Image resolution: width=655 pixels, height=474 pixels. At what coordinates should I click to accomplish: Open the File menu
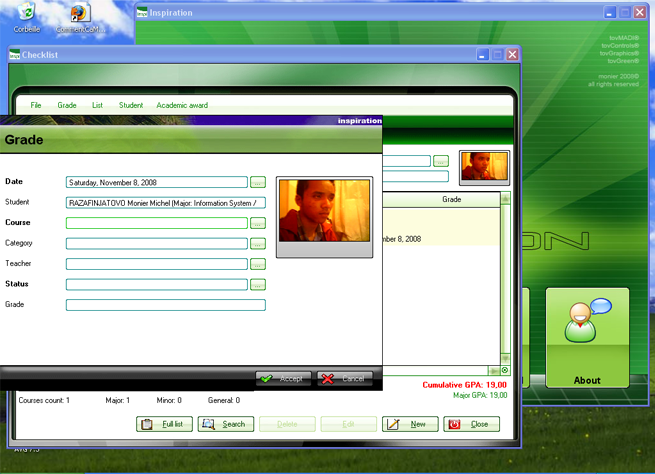click(x=36, y=105)
